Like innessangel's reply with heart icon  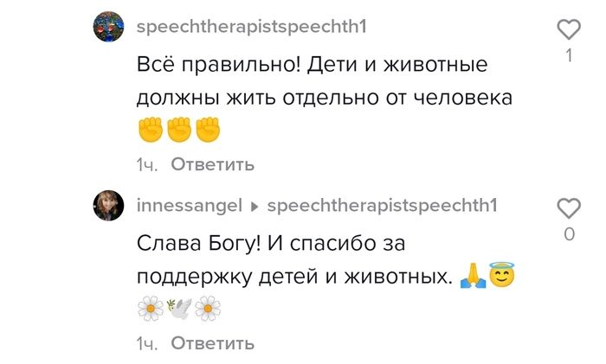[x=569, y=208]
